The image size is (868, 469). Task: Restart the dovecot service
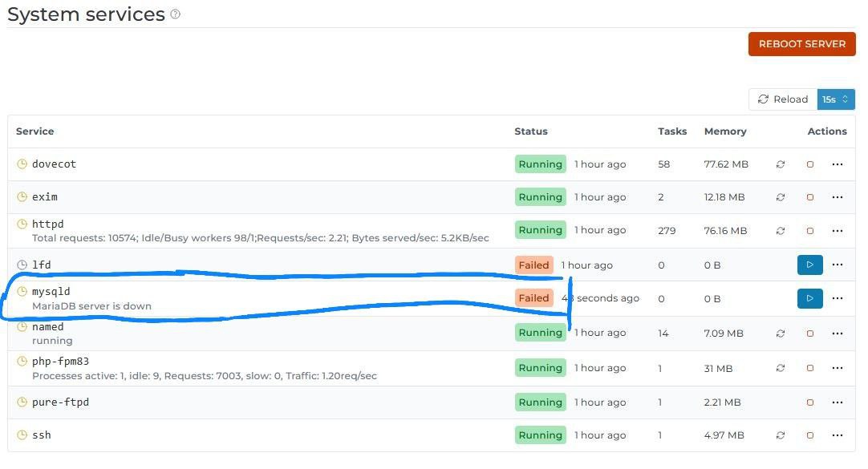tap(780, 164)
